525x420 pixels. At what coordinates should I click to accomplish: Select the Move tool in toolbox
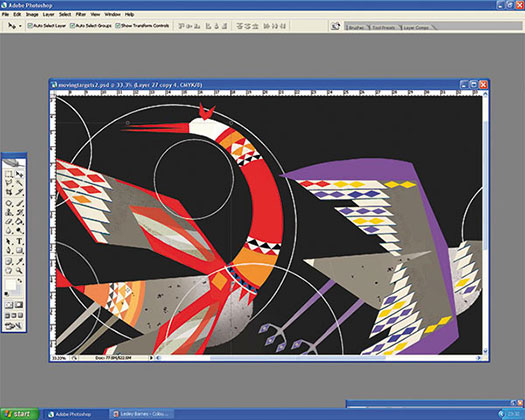(19, 174)
